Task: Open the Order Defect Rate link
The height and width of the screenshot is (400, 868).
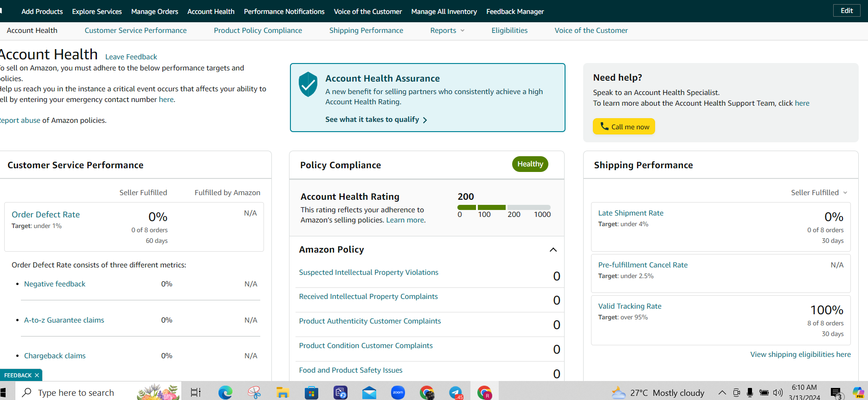Action: (x=45, y=215)
